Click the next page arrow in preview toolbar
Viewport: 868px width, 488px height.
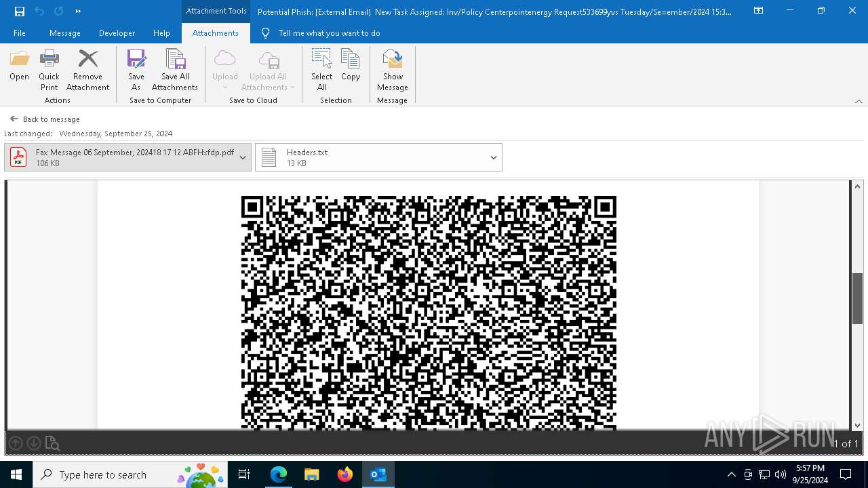tap(34, 443)
